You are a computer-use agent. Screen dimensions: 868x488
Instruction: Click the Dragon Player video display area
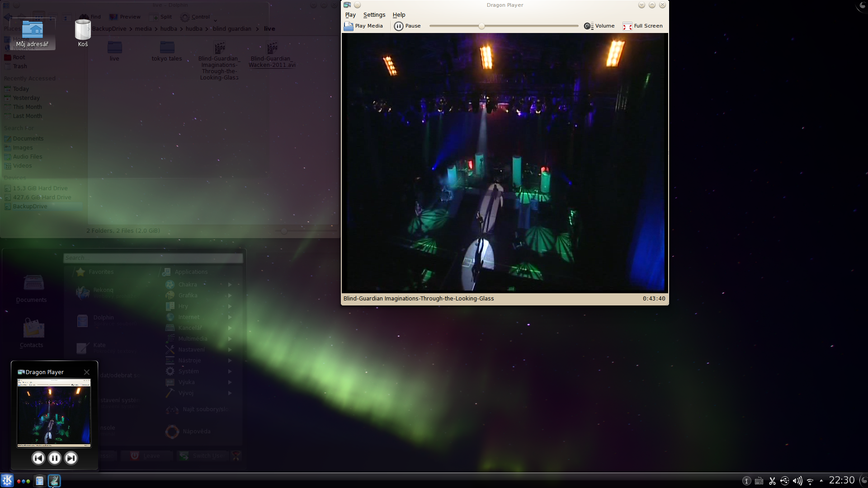(505, 162)
